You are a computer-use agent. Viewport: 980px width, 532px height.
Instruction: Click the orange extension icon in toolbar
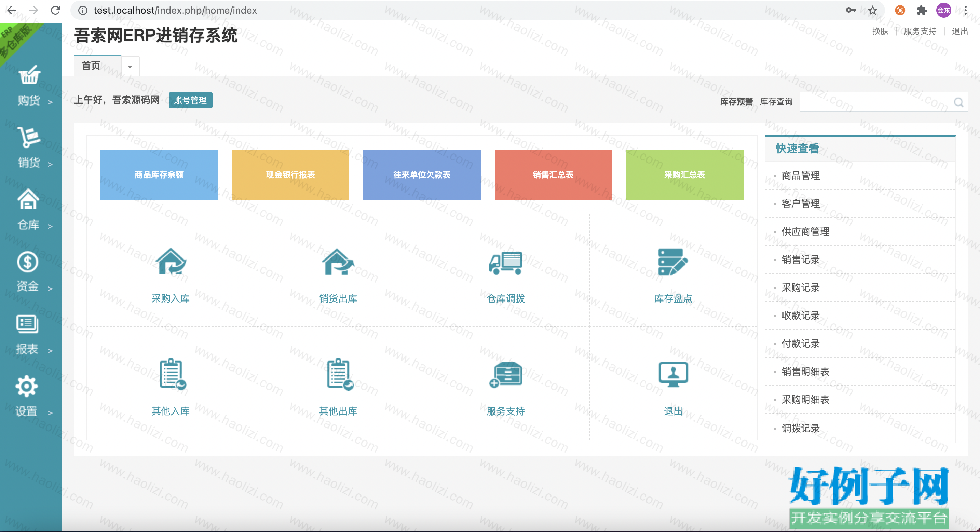pyautogui.click(x=900, y=10)
